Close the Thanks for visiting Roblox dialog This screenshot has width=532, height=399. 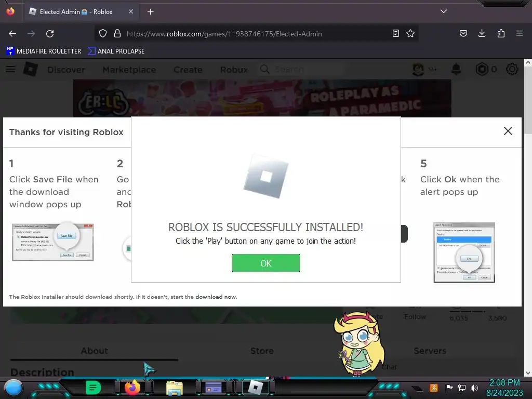pyautogui.click(x=508, y=131)
